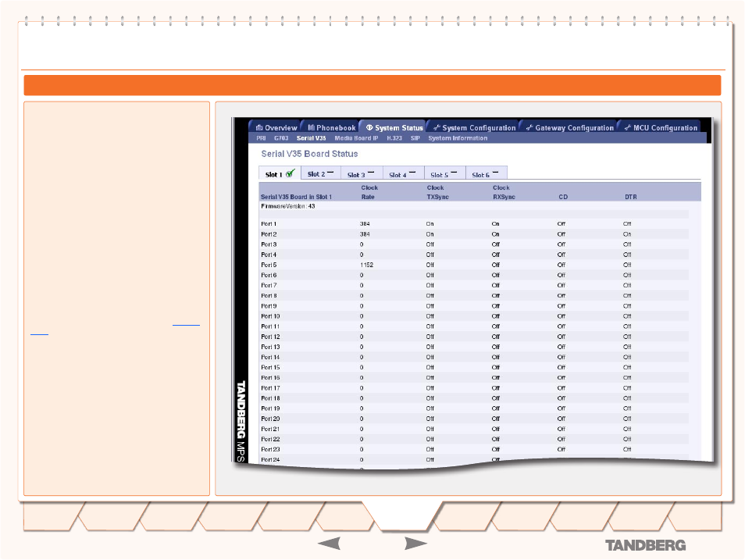
Task: Click the Clock RXSync column header
Action: [504, 192]
